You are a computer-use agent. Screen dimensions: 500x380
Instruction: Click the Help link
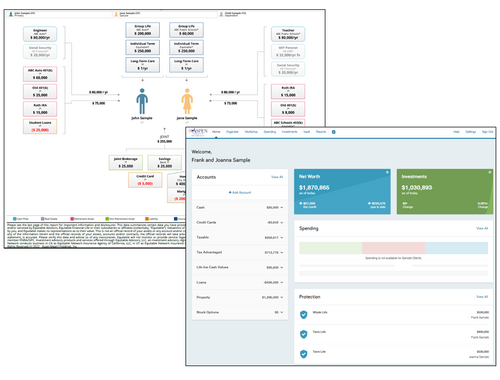click(456, 132)
